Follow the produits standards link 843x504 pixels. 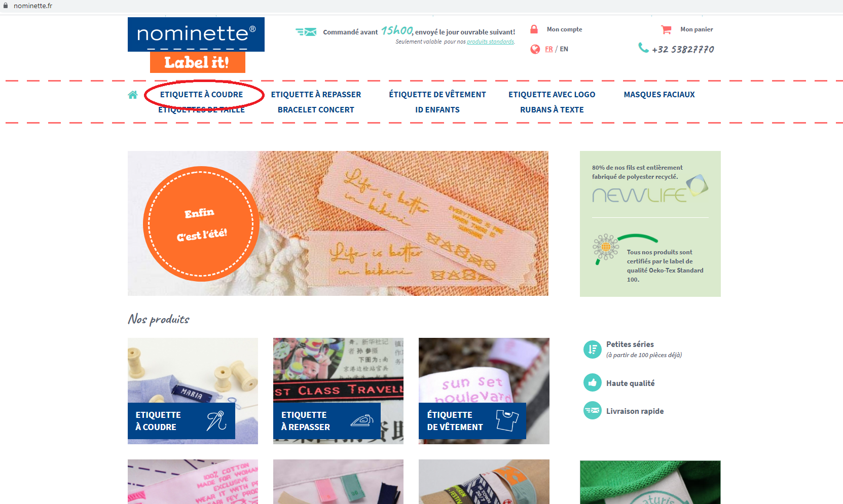490,42
